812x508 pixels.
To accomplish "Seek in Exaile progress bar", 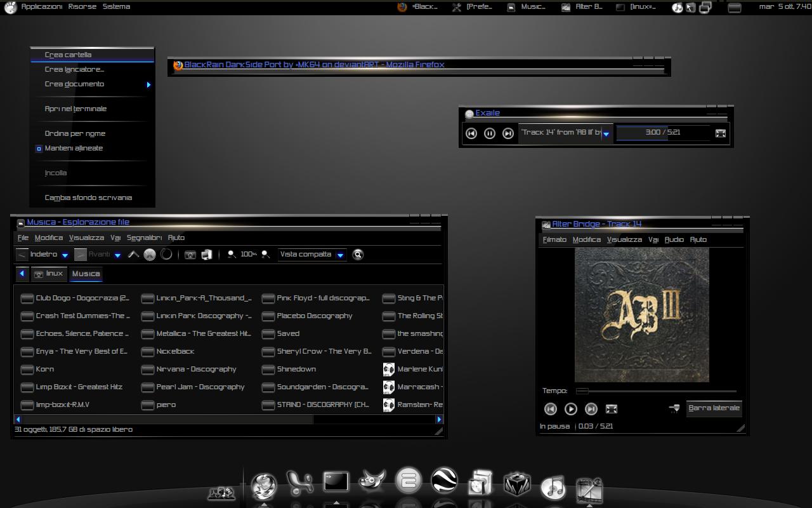I will (x=663, y=133).
